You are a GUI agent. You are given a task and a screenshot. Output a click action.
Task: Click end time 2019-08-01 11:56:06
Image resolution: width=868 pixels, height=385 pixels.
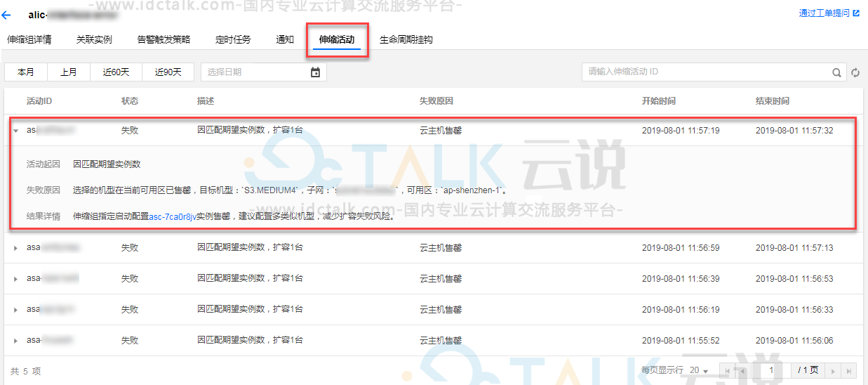click(x=794, y=341)
